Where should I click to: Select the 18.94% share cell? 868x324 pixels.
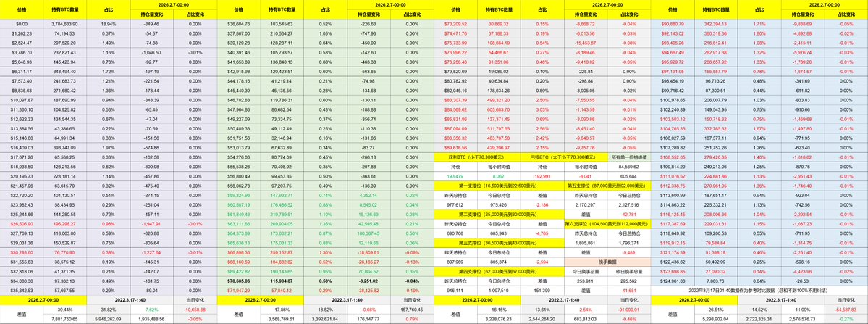point(109,24)
